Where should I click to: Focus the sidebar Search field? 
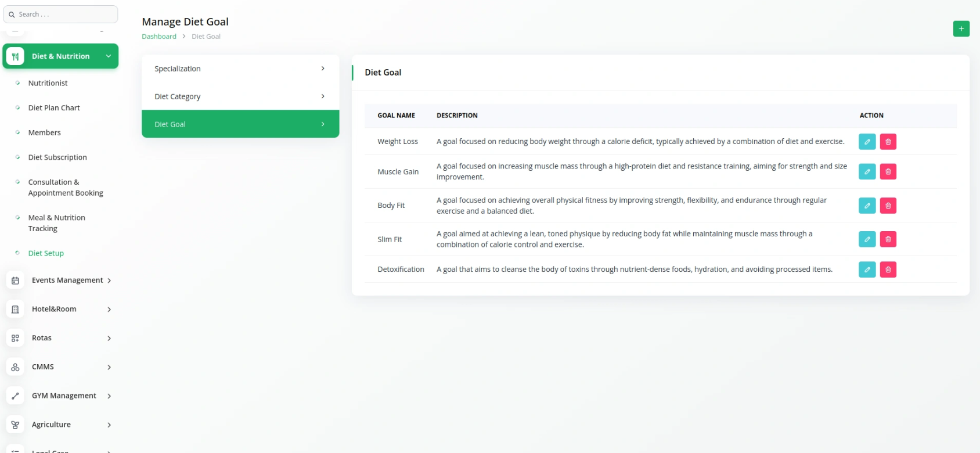tap(60, 15)
